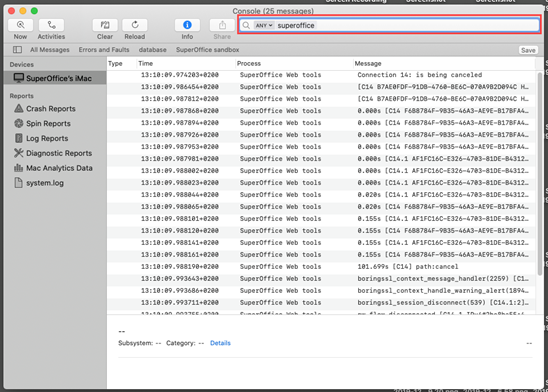This screenshot has width=548, height=392.
Task: Select the database saved search
Action: pos(152,50)
